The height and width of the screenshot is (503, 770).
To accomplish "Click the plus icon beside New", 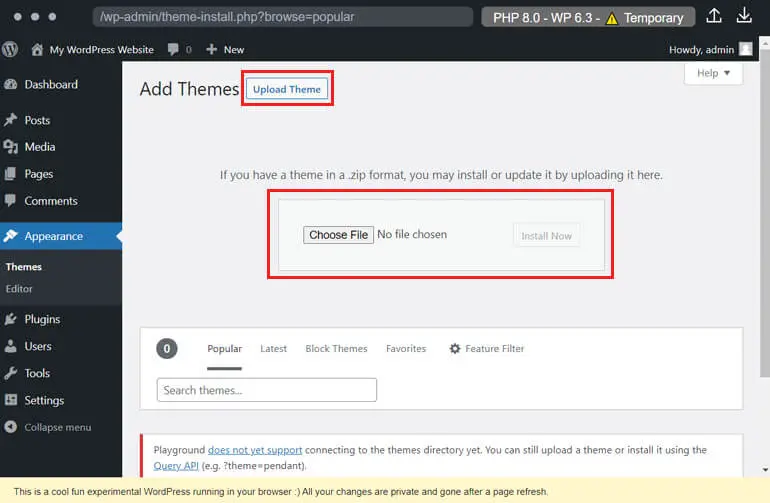I will point(212,49).
